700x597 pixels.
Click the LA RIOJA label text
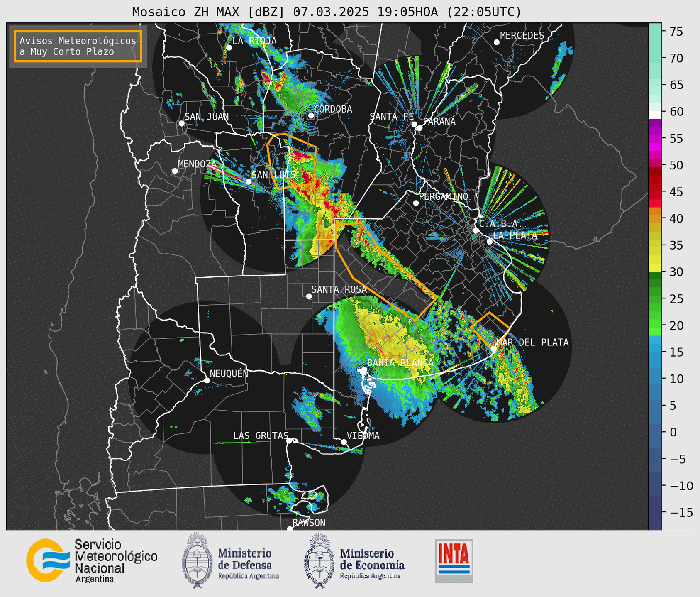254,41
